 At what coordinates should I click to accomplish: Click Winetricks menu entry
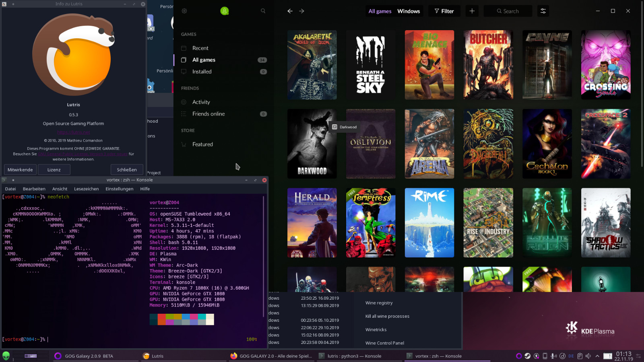click(x=376, y=329)
